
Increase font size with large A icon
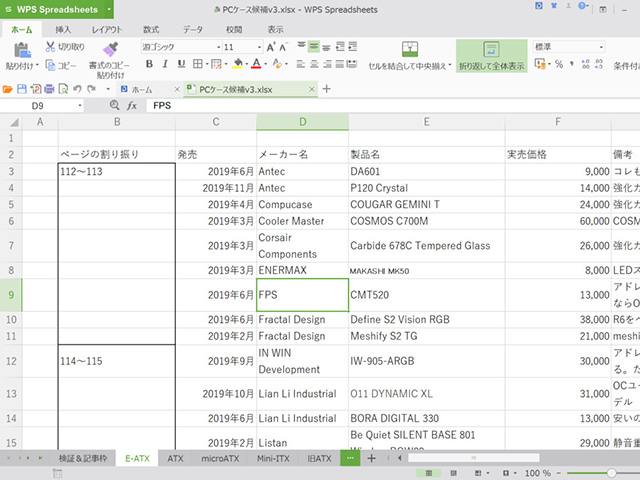point(271,47)
